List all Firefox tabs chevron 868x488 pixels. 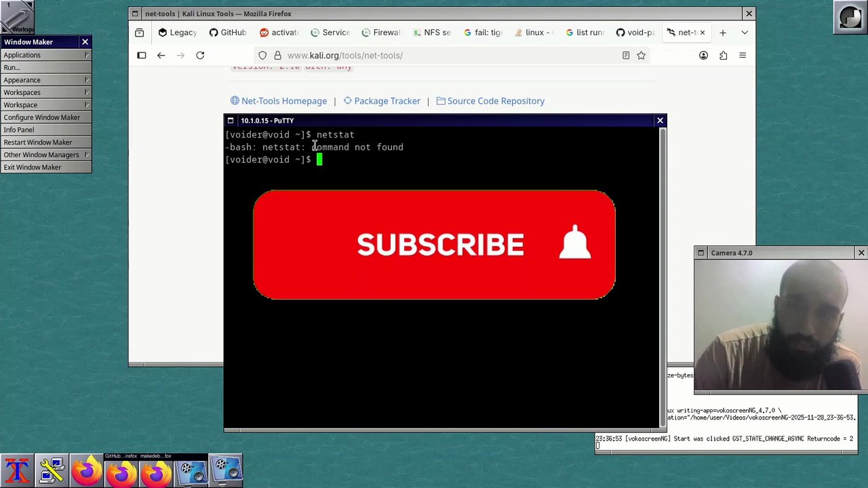[x=745, y=33]
